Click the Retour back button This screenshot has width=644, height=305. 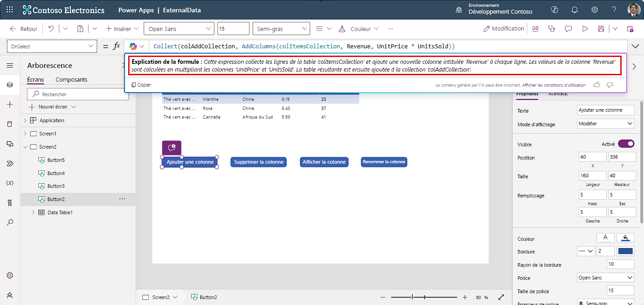click(x=24, y=29)
